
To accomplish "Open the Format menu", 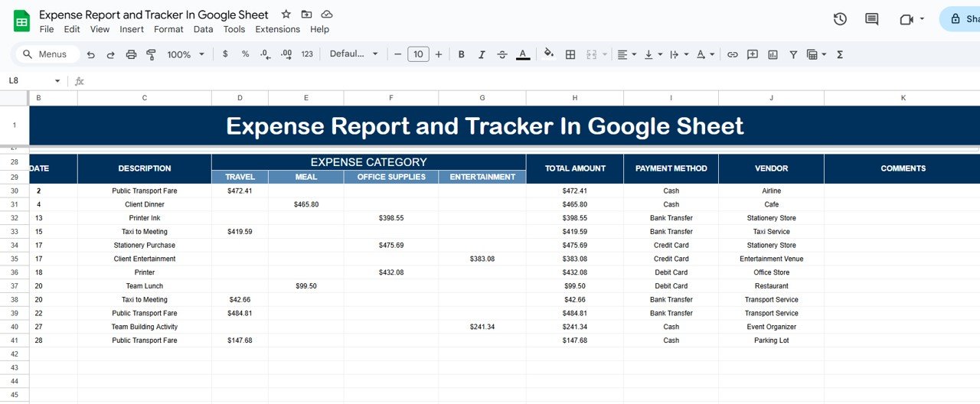I will point(168,29).
